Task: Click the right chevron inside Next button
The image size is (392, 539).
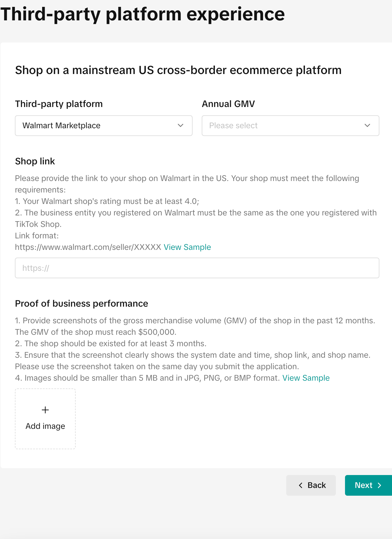Action: point(379,485)
